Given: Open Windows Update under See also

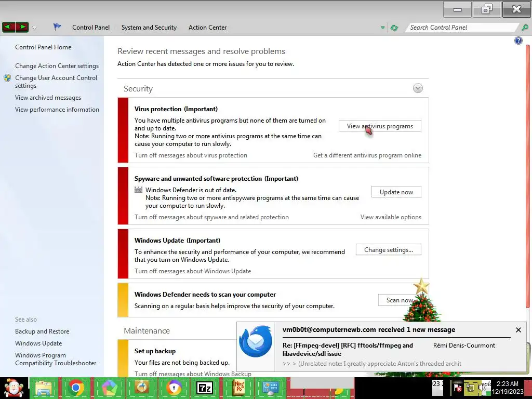Looking at the screenshot, I should click(x=38, y=343).
